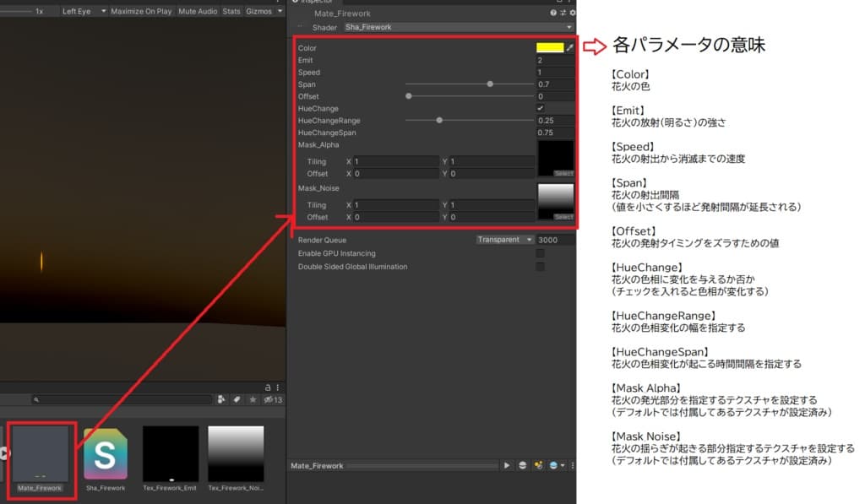Click Mask_Alpha Offset X field

tap(396, 174)
